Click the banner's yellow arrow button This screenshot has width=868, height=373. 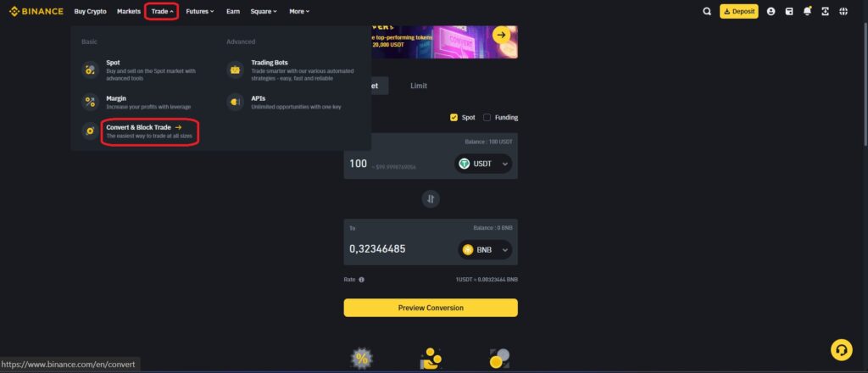[x=501, y=36]
